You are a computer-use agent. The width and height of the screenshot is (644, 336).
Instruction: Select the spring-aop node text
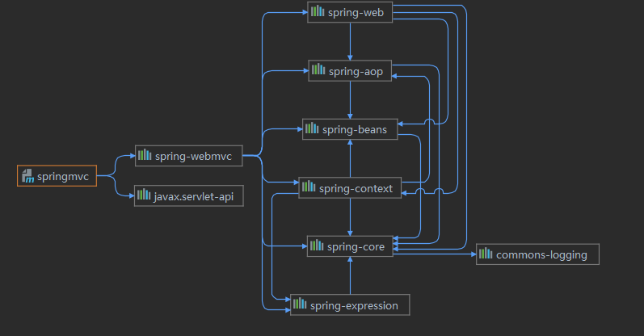coord(356,71)
